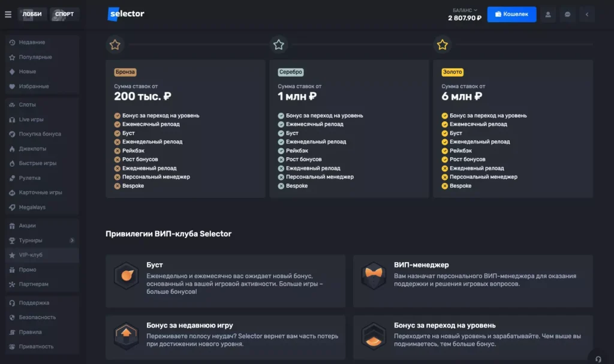614x364 pixels.
Task: Open the Кошелек wallet button
Action: pyautogui.click(x=511, y=14)
